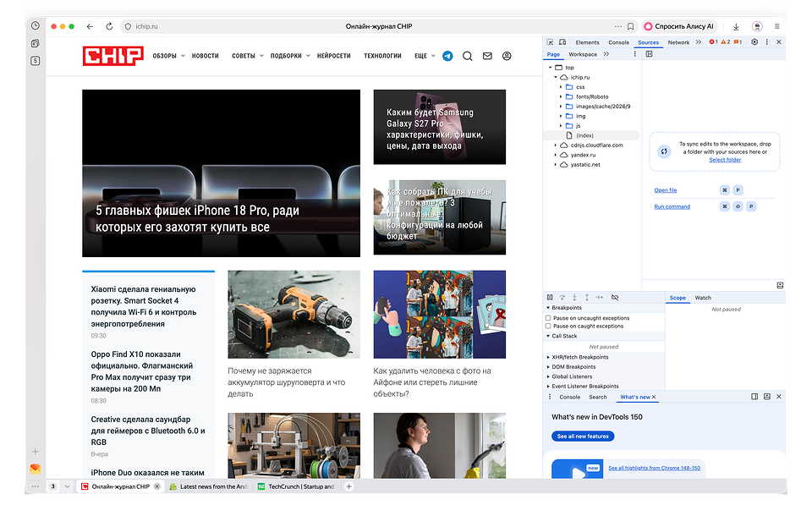Click the warning count triangle badge
The height and width of the screenshot is (527, 812).
[726, 42]
